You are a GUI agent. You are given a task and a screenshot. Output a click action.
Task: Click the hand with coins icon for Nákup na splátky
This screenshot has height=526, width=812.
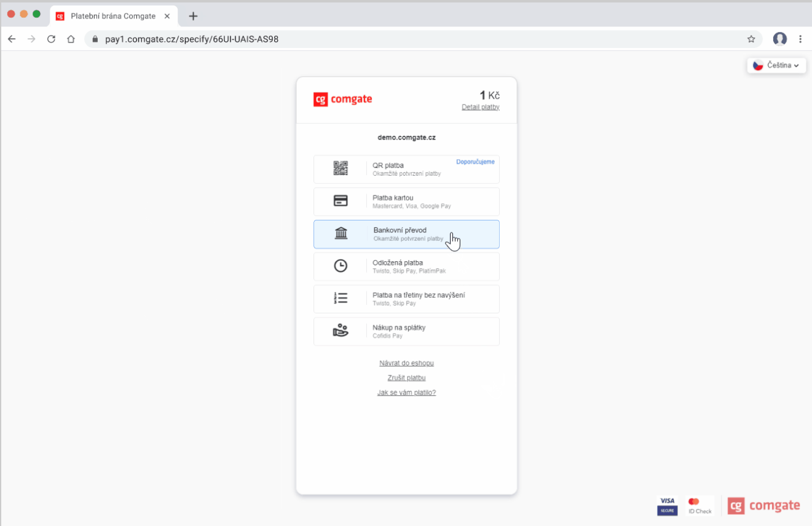click(341, 331)
